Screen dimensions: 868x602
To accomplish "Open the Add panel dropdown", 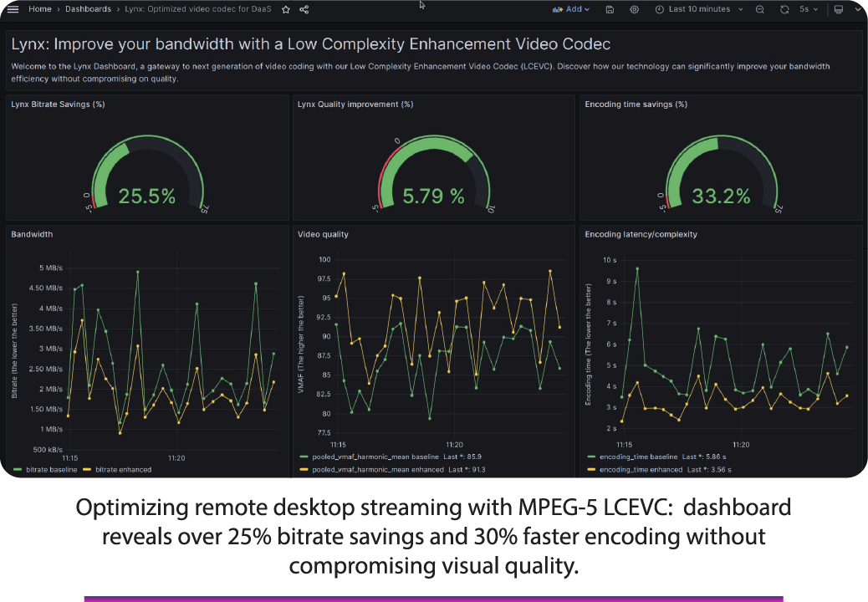I will click(x=571, y=9).
